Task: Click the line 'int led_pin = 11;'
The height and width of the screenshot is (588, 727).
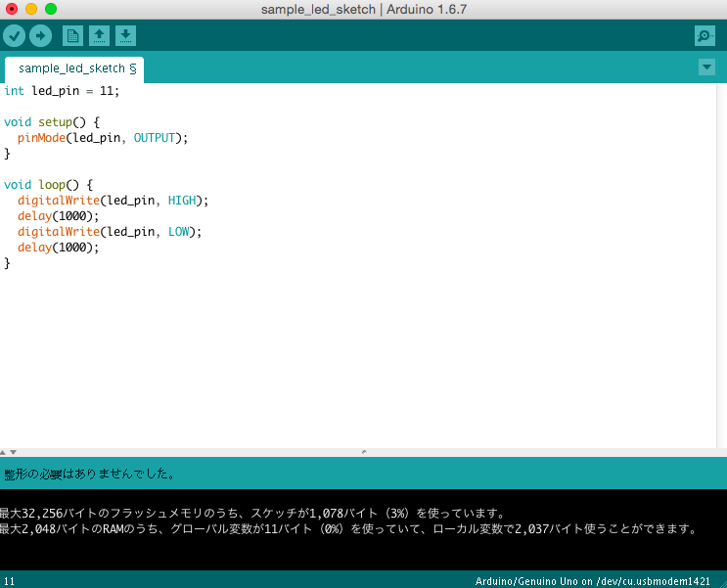Action: [x=62, y=91]
